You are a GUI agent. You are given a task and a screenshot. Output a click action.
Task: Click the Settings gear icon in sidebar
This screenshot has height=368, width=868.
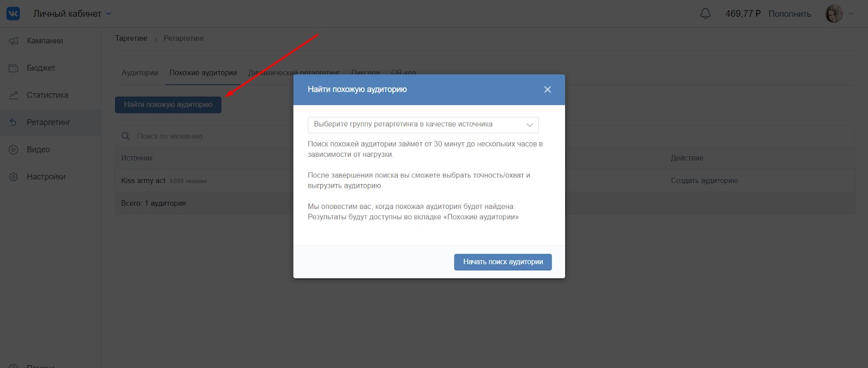tap(14, 176)
